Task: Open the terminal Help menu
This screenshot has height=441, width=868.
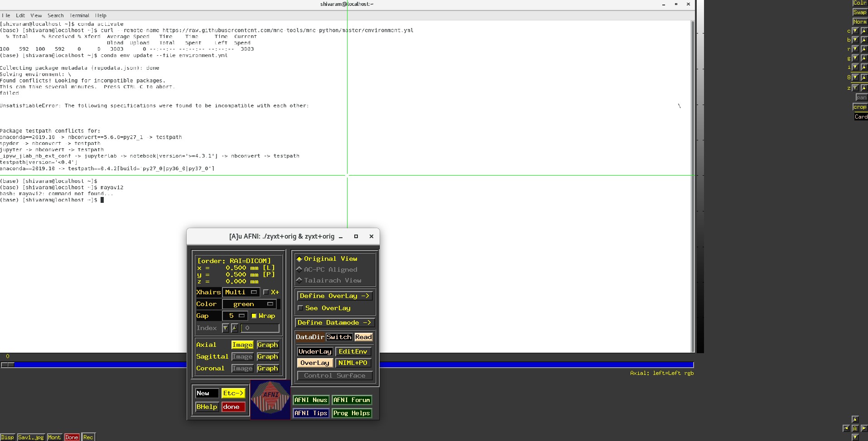Action: tap(101, 15)
